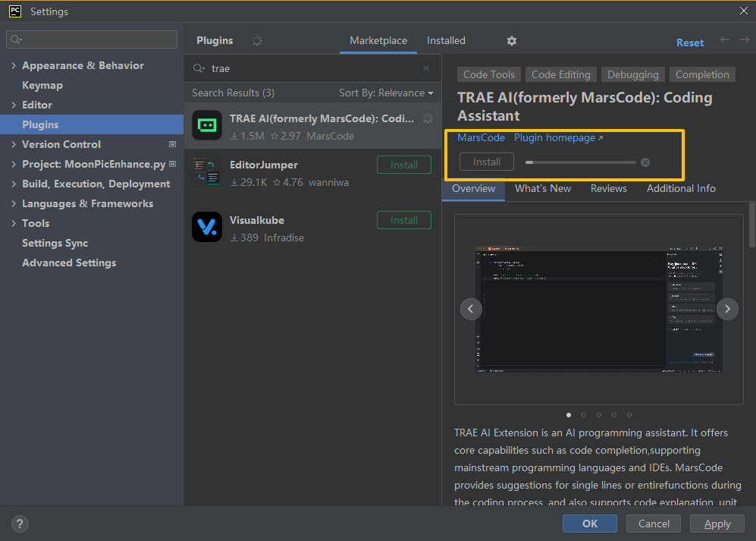Expand the Editor settings section
The width and height of the screenshot is (756, 541).
[14, 105]
